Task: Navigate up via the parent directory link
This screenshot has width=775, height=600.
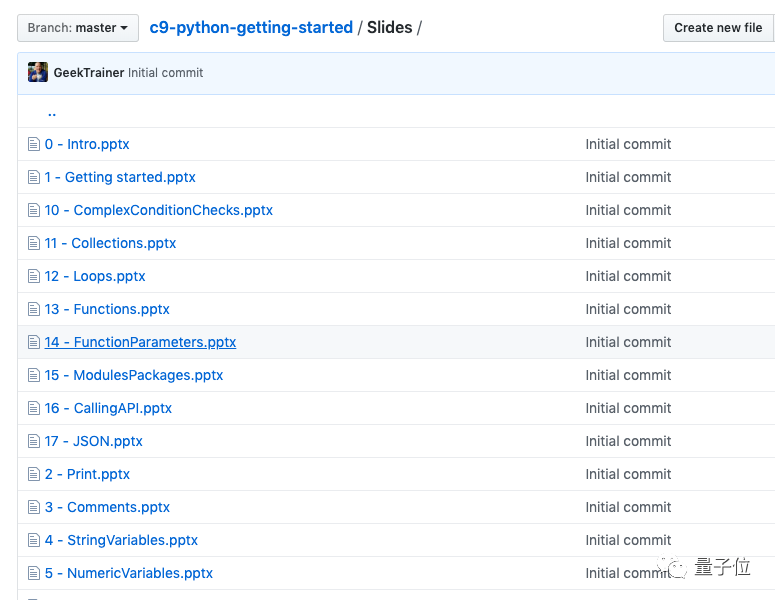Action: pos(52,113)
